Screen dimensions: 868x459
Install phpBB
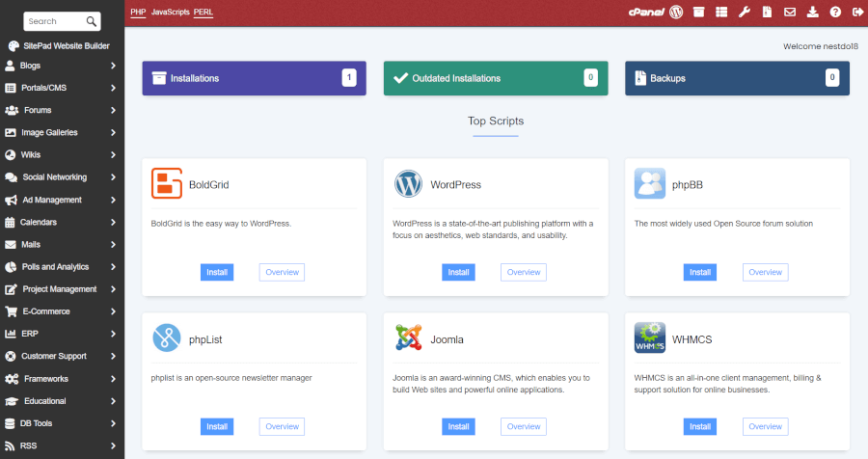pos(700,272)
